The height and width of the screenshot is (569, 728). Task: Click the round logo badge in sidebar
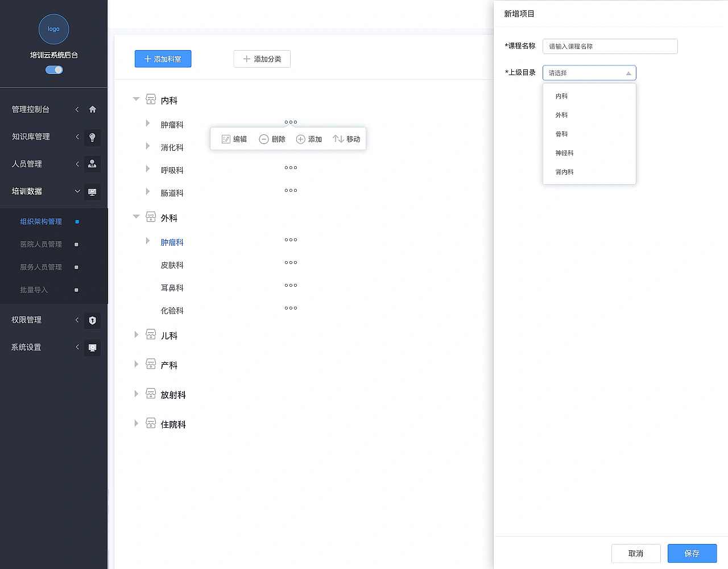[53, 29]
